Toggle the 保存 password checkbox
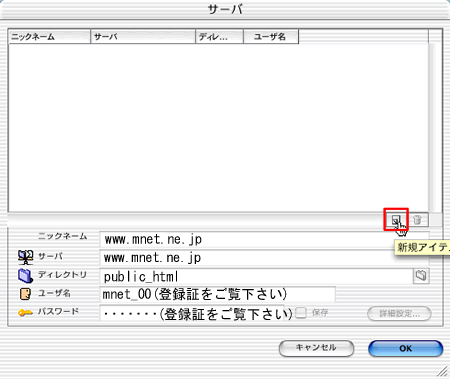 301,313
